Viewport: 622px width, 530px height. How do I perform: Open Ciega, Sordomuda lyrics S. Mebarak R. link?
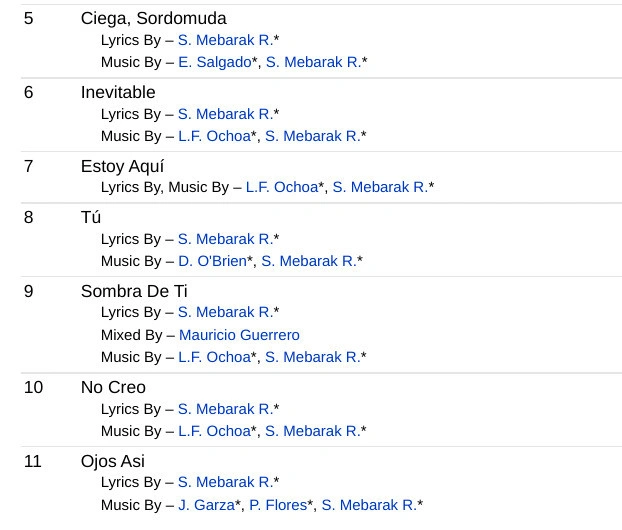coord(225,40)
